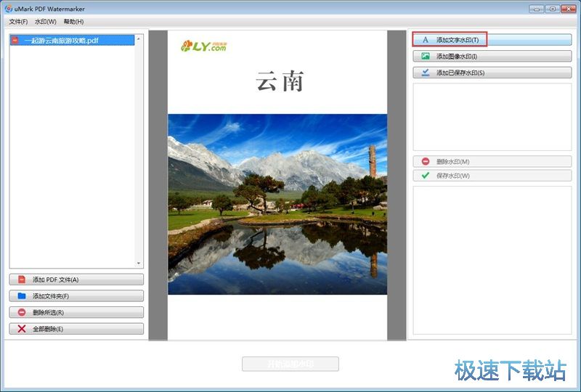Click the start watermarking button at bottom
This screenshot has width=581, height=392.
pos(290,364)
